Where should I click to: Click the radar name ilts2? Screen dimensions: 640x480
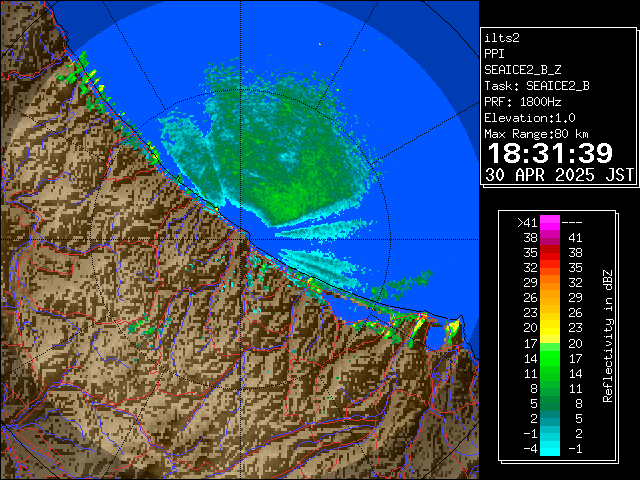[x=502, y=38]
